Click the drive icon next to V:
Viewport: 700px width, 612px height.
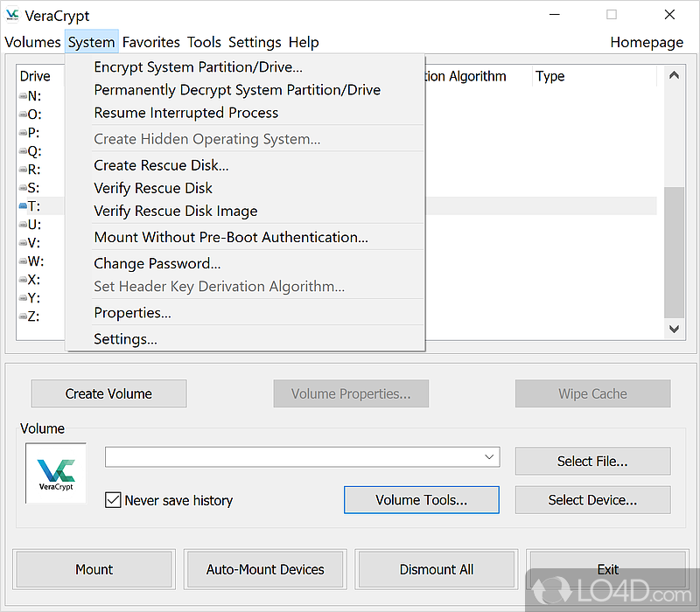(23, 243)
